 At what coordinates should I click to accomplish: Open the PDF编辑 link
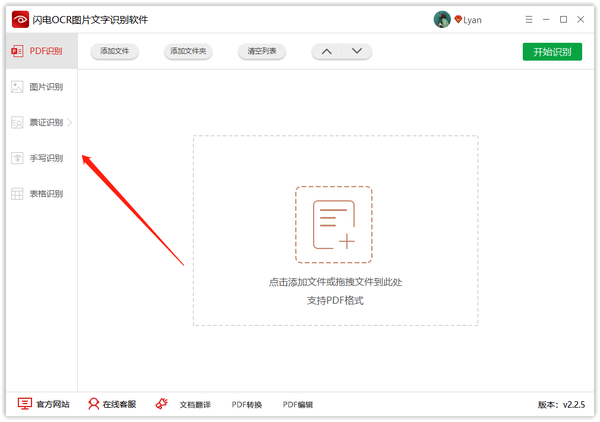(x=298, y=405)
